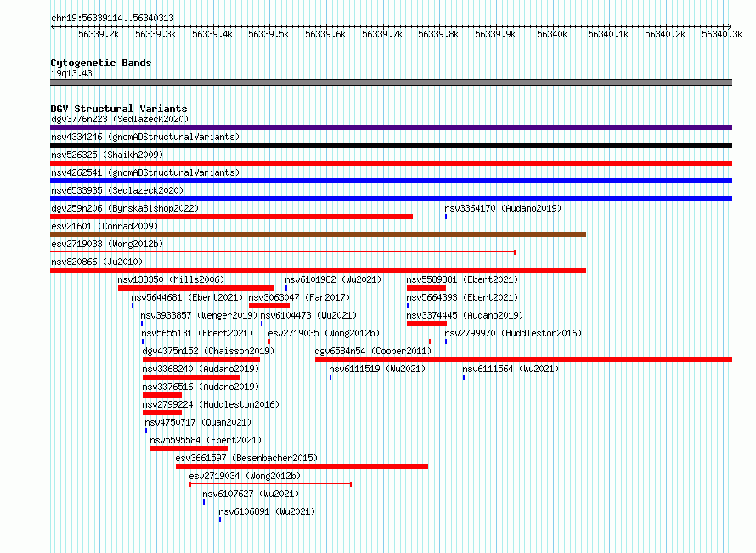Open the nsv2799224 (Huddleston2016) variant

(162, 413)
